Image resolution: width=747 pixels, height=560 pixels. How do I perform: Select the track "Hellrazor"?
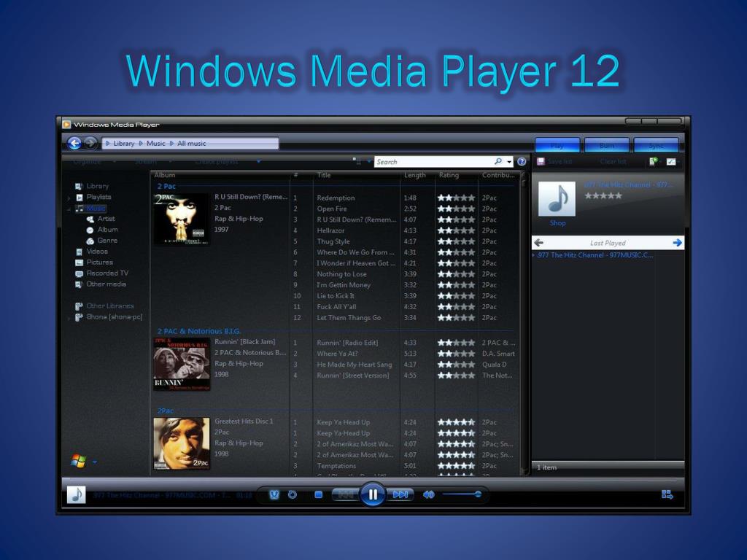pos(330,230)
